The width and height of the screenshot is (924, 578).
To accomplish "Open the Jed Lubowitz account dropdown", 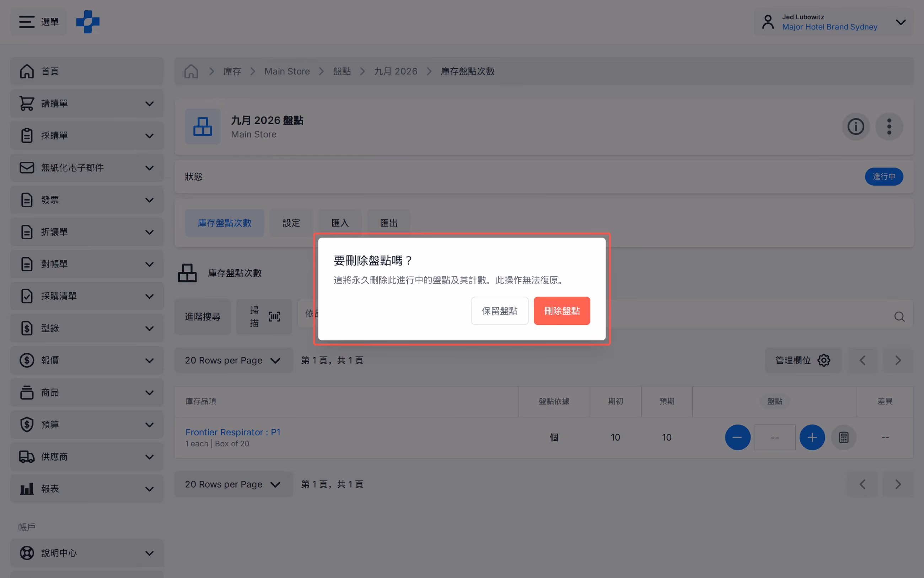I will 833,22.
